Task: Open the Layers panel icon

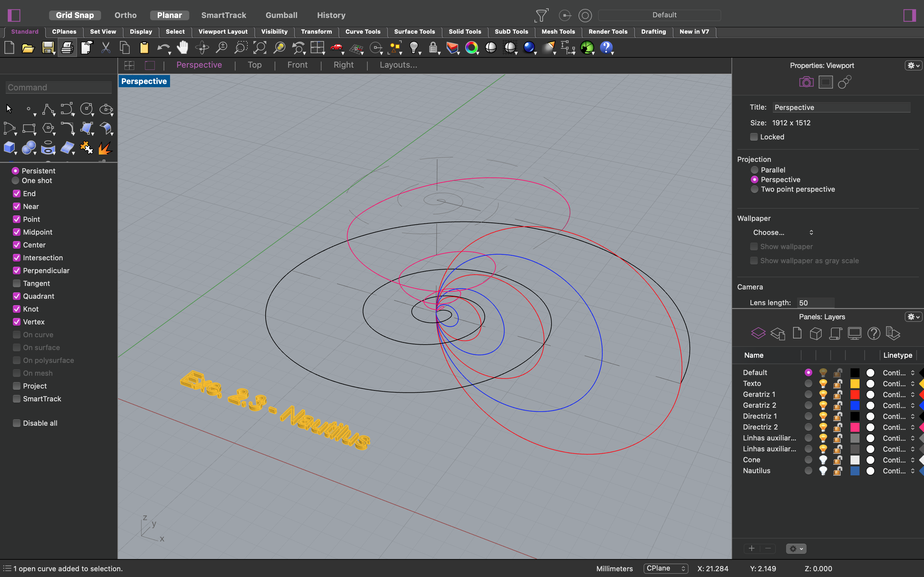Action: (758, 333)
